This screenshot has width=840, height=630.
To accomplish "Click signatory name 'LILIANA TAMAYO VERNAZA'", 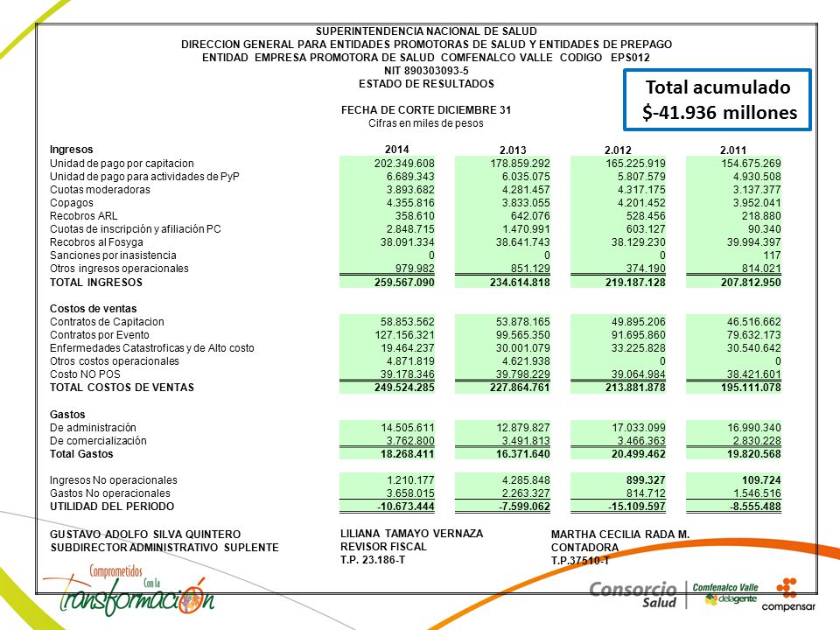I will pos(411,534).
